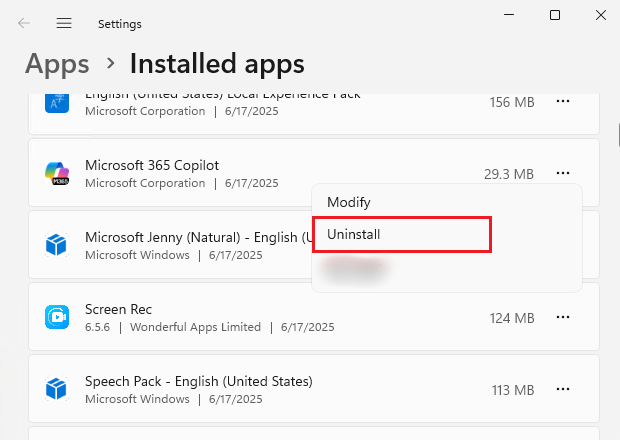620x440 pixels.
Task: Select Modify from the context menu
Action: click(x=348, y=202)
